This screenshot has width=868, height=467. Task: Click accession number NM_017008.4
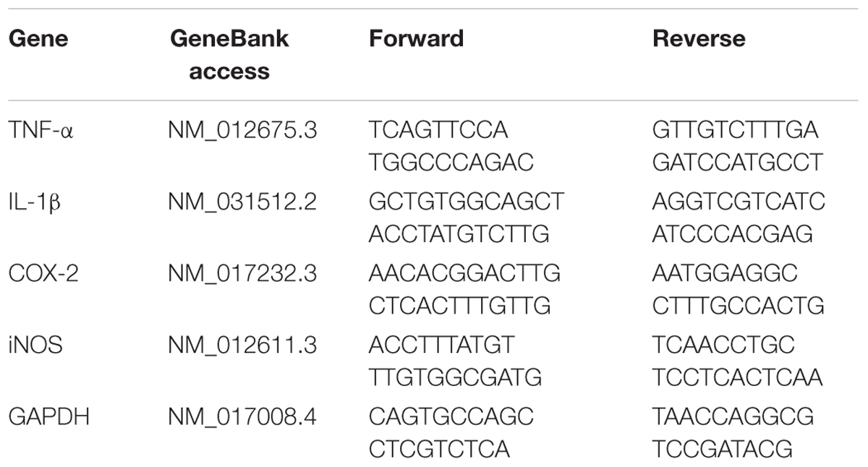click(242, 417)
